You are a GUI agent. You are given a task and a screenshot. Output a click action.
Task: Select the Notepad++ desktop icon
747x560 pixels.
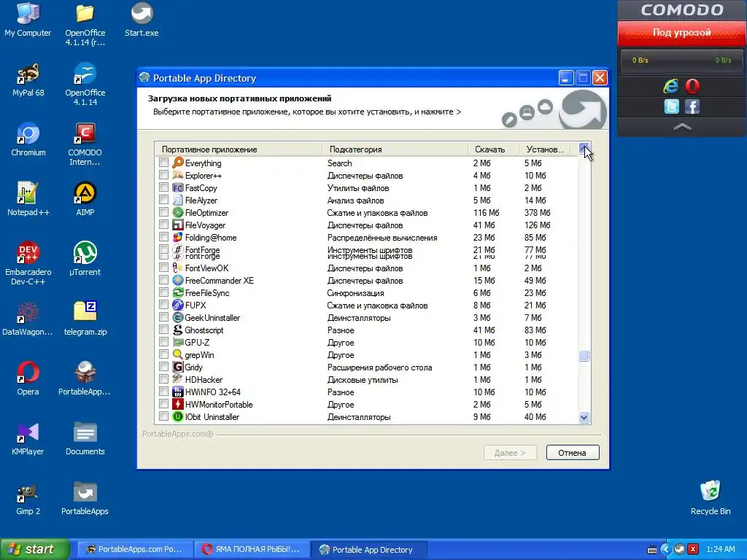[x=28, y=199]
